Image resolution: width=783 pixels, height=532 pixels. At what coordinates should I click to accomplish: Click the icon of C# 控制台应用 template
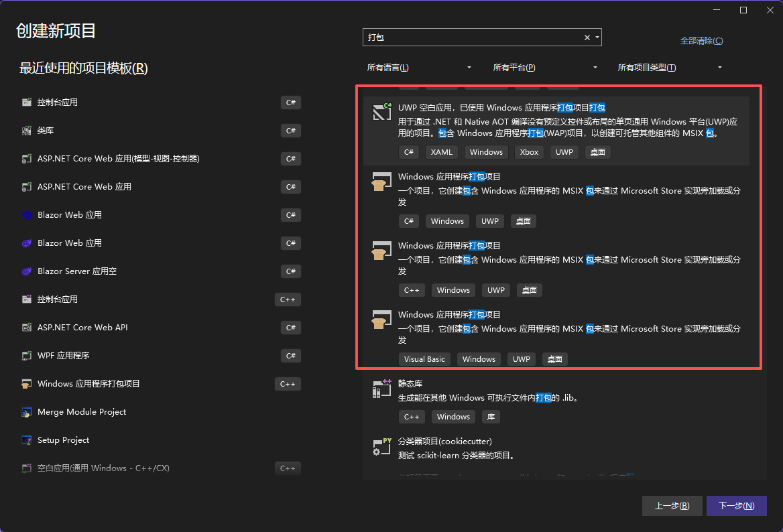(x=26, y=103)
